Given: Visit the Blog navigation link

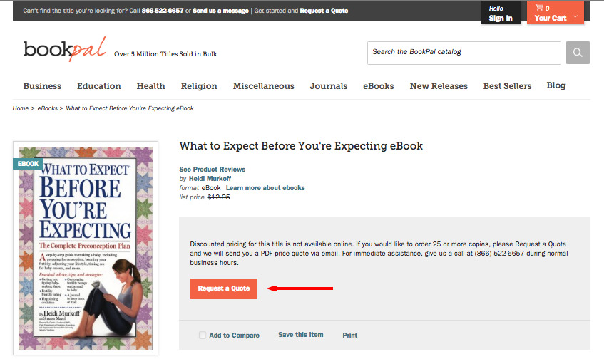Looking at the screenshot, I should coord(556,85).
